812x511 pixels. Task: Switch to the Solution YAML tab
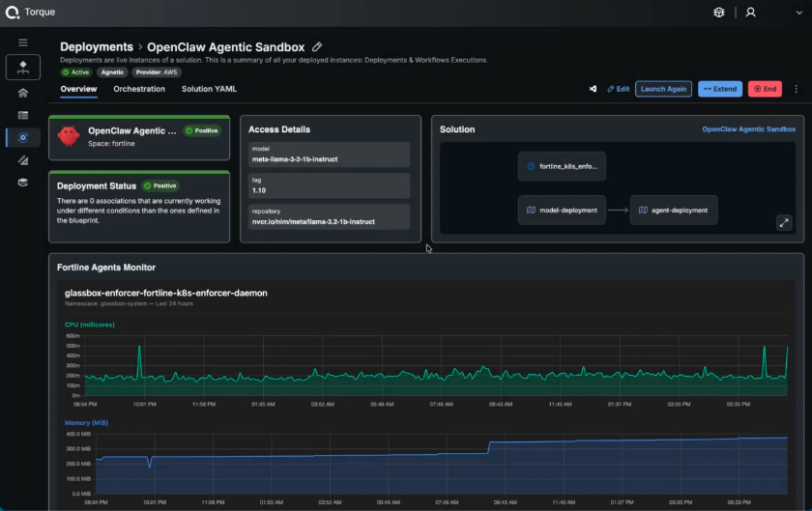pos(209,89)
